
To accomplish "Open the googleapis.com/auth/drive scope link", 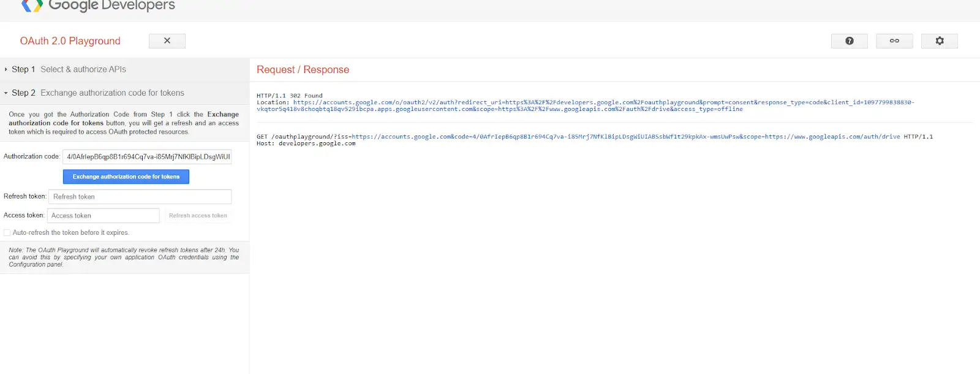I will pyautogui.click(x=832, y=137).
